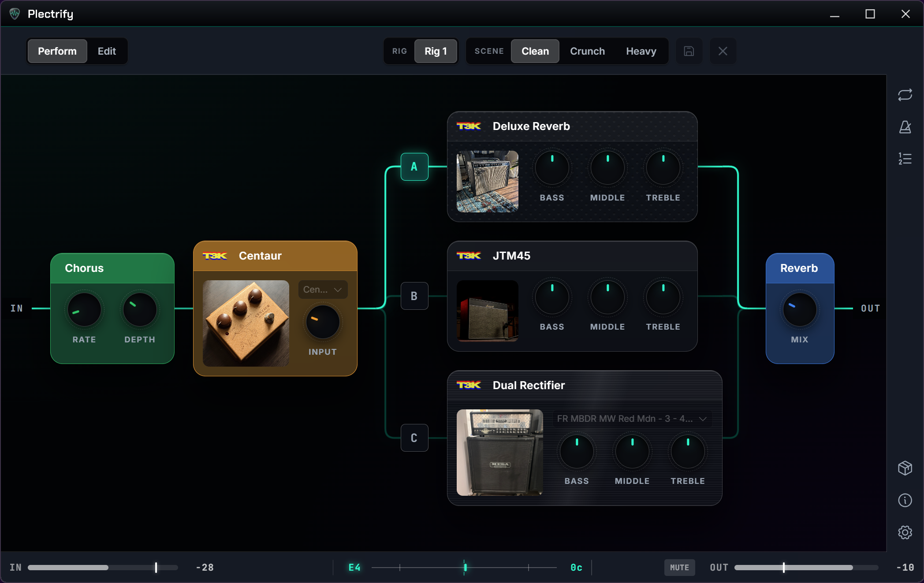Select the Heavy scene

point(641,51)
